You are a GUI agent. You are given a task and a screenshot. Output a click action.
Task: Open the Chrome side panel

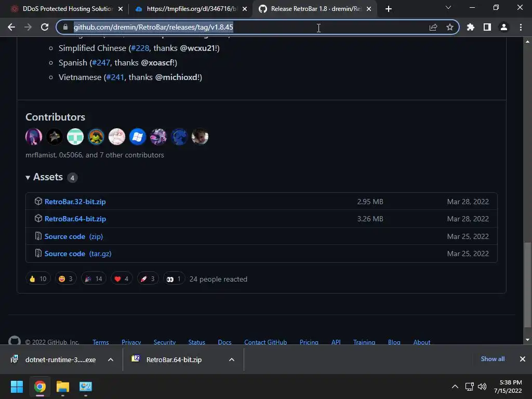click(487, 27)
